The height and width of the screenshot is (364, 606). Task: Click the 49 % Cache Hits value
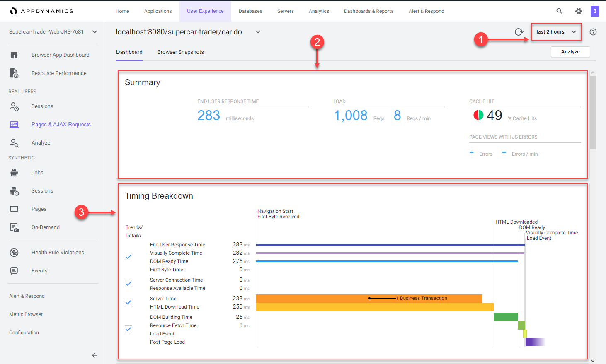494,115
